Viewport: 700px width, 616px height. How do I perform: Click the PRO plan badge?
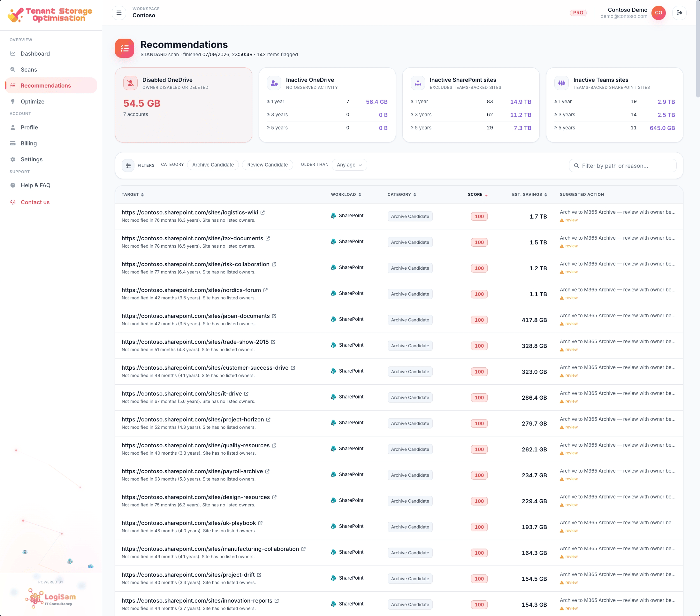[x=578, y=13]
